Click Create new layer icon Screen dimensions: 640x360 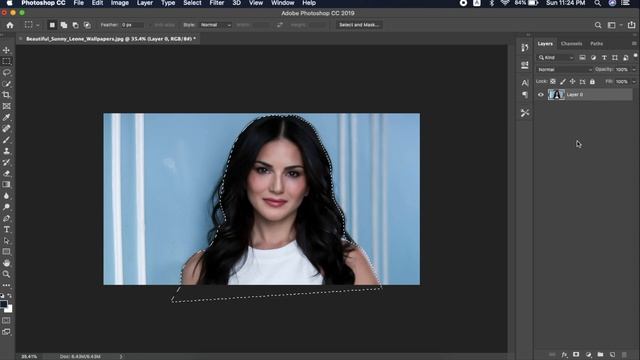point(612,355)
